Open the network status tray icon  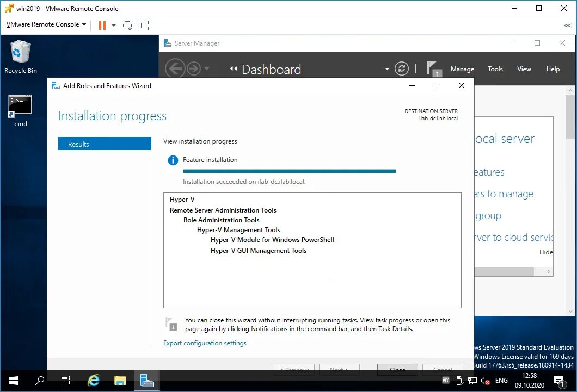[x=471, y=380]
